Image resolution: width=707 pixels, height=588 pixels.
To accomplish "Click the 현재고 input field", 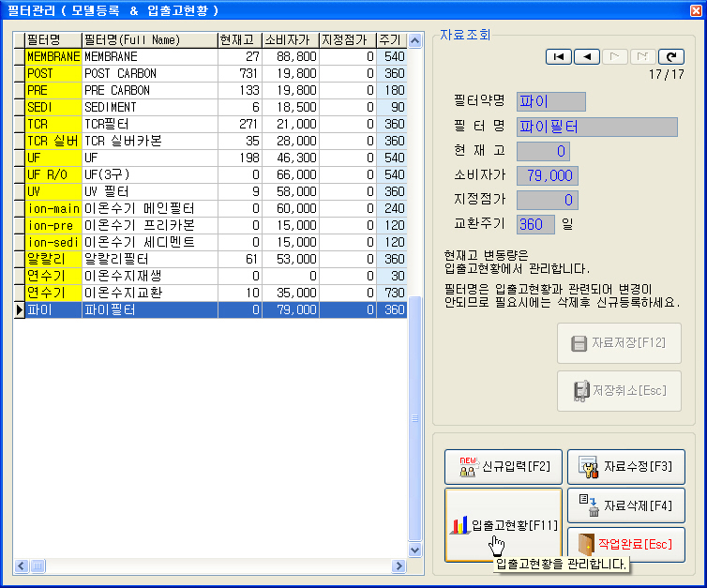I will [x=543, y=151].
